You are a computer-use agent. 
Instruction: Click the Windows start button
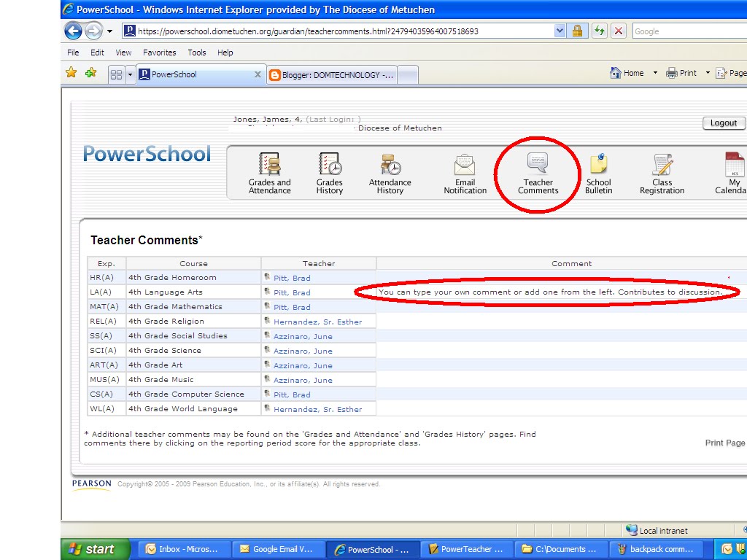pyautogui.click(x=96, y=549)
